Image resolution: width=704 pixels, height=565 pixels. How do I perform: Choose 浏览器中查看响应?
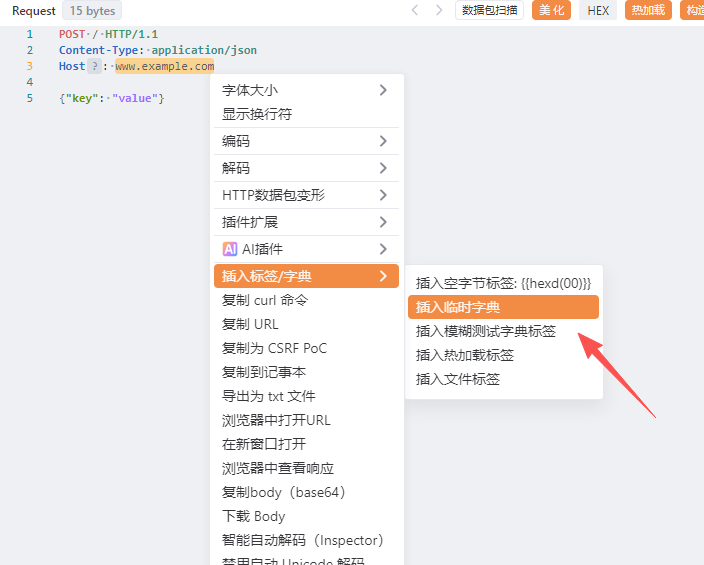[x=307, y=468]
